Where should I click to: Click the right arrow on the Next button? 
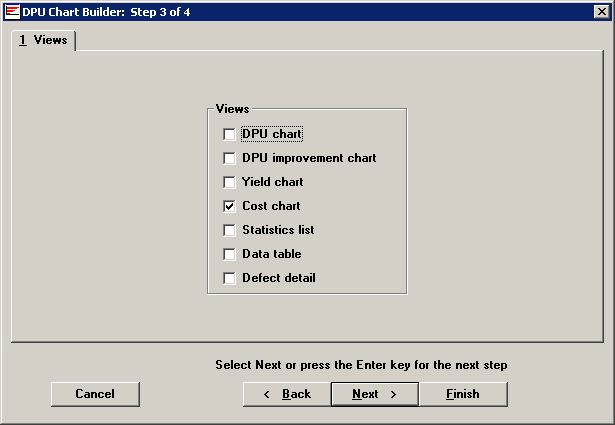393,394
